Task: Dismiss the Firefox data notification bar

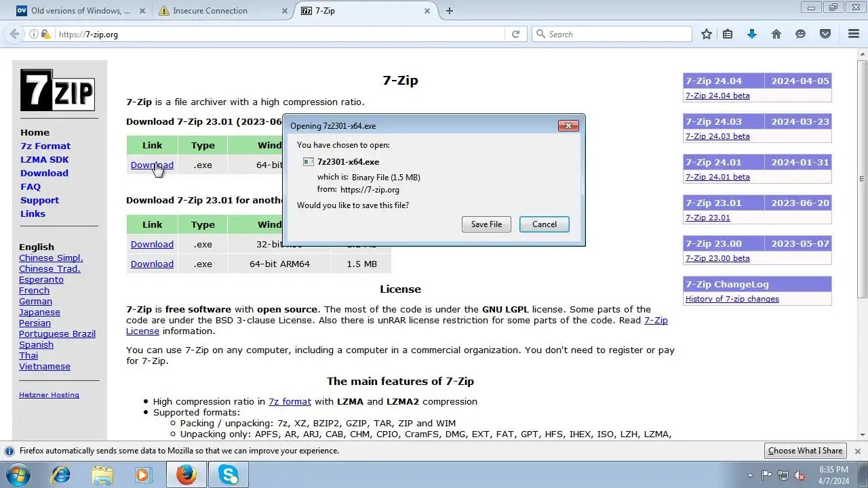Action: point(857,451)
